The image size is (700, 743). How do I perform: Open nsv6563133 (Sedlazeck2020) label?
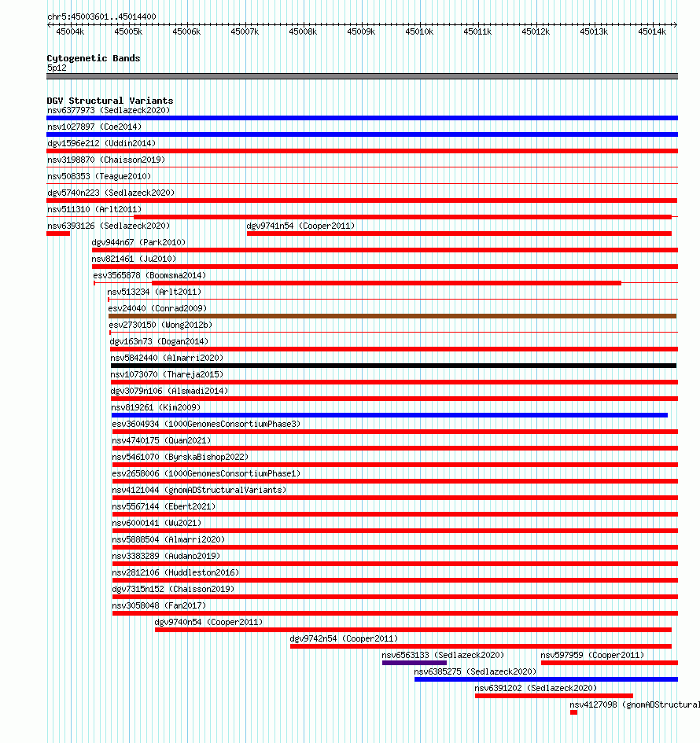point(443,656)
